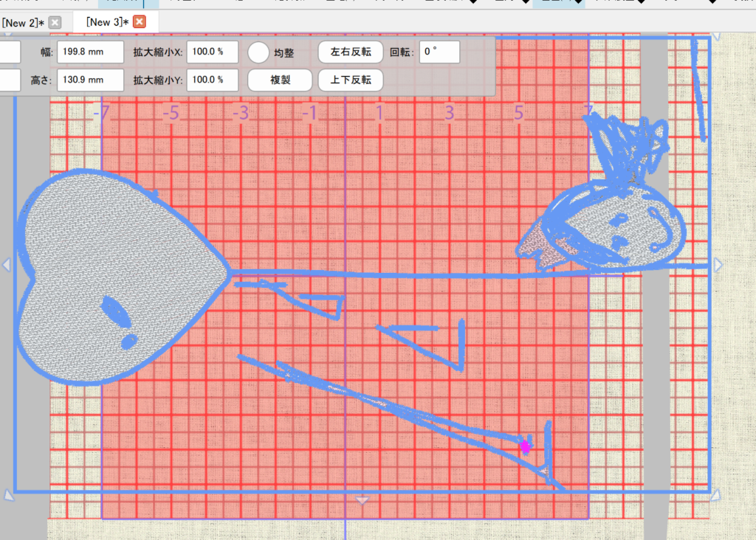Switch to the [New 2] document tab
756x540 pixels.
pyautogui.click(x=24, y=23)
